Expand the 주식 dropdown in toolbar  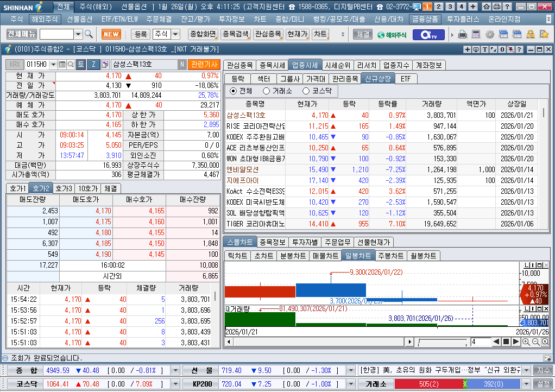pyautogui.click(x=175, y=34)
